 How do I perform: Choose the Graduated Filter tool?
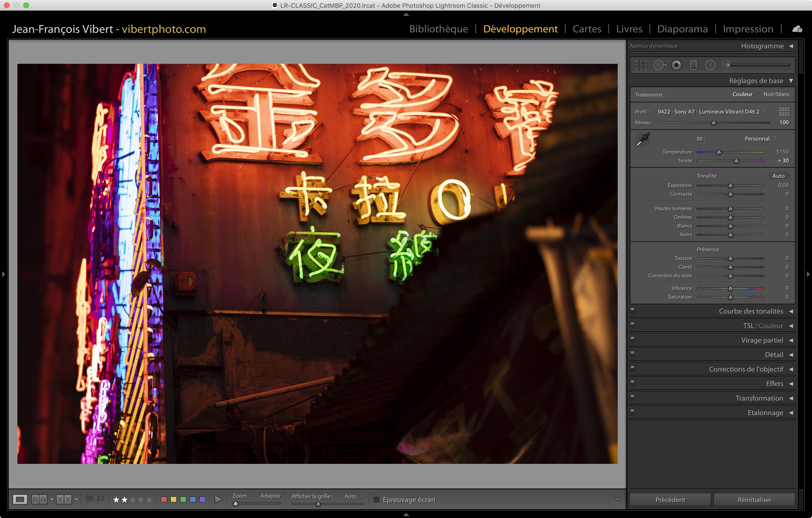point(693,65)
